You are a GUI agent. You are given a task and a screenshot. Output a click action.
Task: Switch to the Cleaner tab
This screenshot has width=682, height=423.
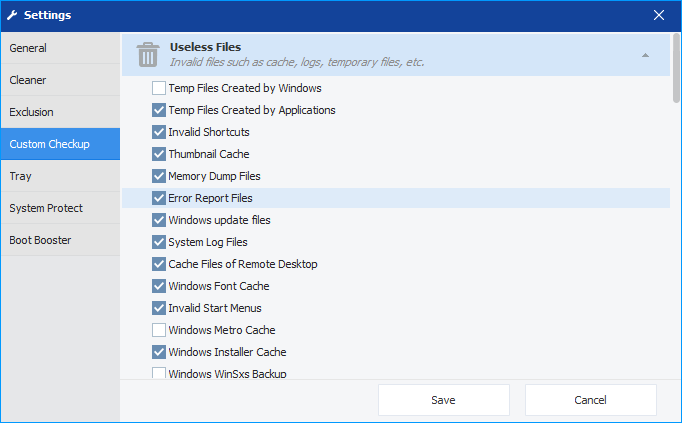60,80
